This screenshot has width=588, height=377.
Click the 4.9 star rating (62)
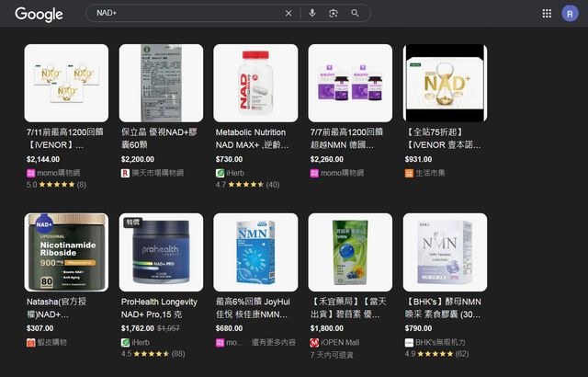coord(436,354)
